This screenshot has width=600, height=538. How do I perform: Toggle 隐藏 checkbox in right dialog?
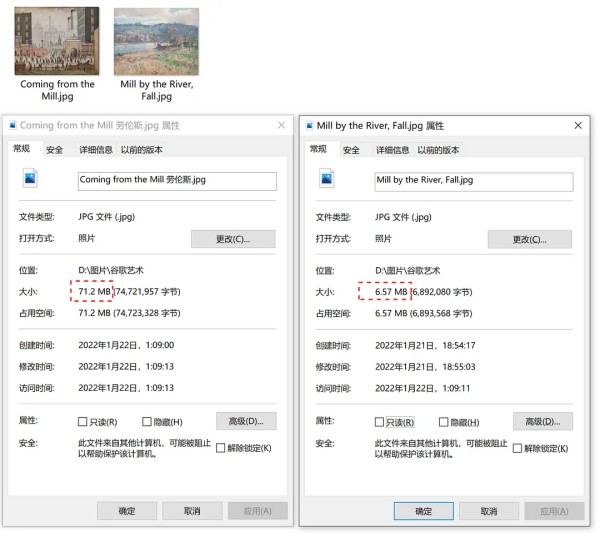click(x=444, y=422)
